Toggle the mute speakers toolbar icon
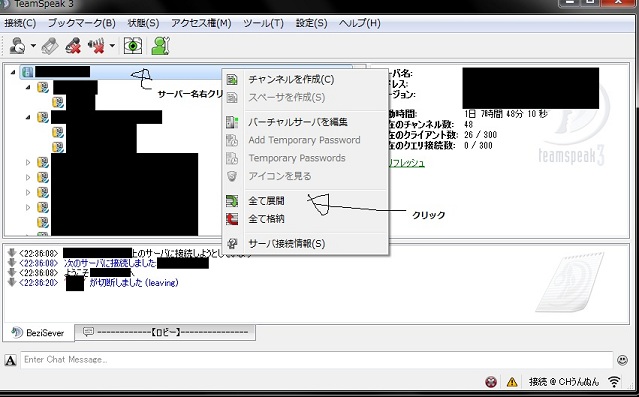This screenshot has width=639, height=397. pos(96,46)
